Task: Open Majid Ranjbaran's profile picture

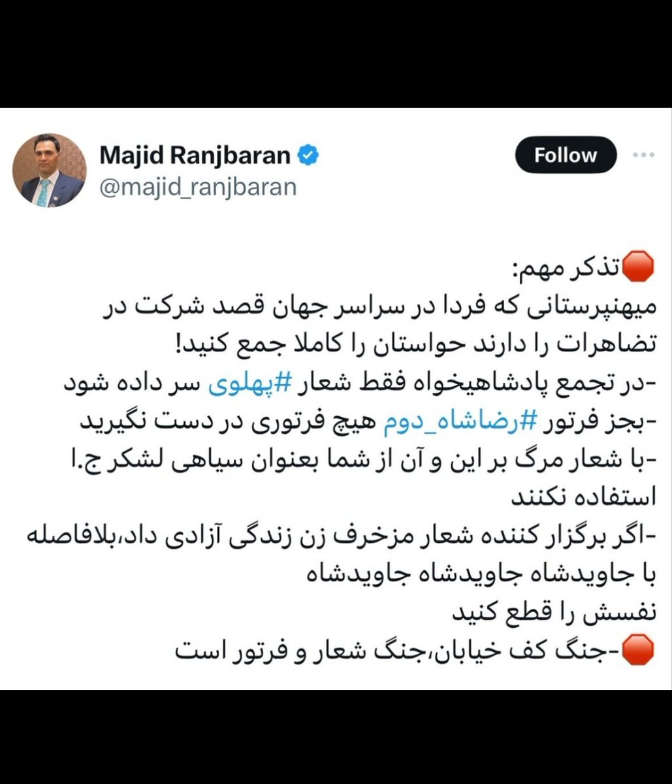Action: [50, 171]
